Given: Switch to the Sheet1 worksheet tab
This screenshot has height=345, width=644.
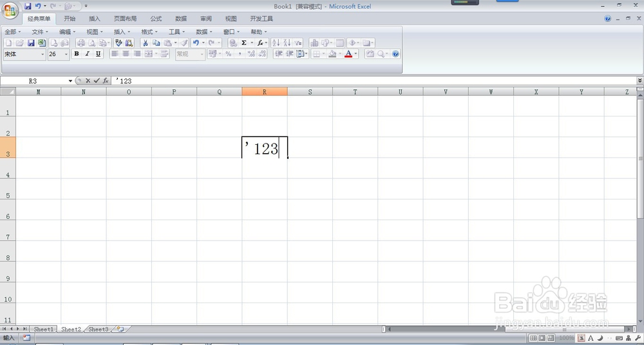Looking at the screenshot, I should coord(44,330).
